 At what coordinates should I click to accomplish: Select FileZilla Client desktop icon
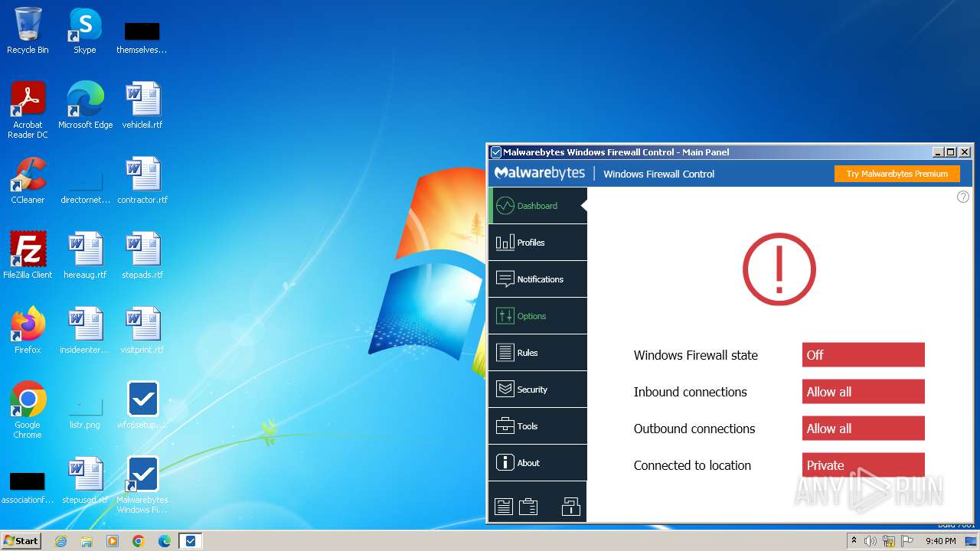click(28, 256)
